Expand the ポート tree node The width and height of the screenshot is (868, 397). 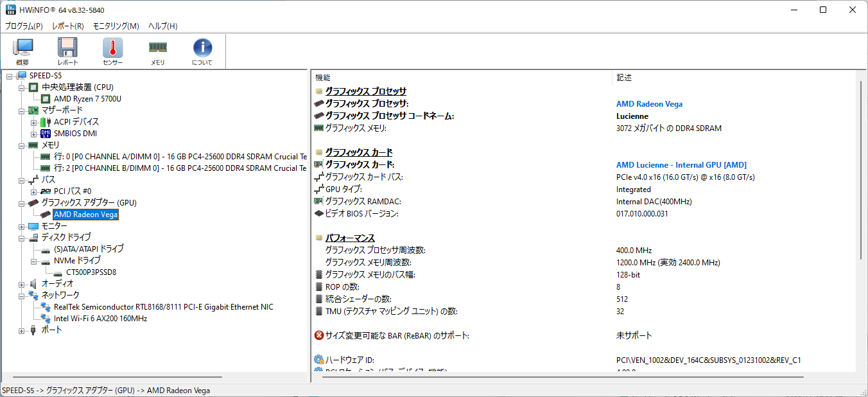point(22,330)
